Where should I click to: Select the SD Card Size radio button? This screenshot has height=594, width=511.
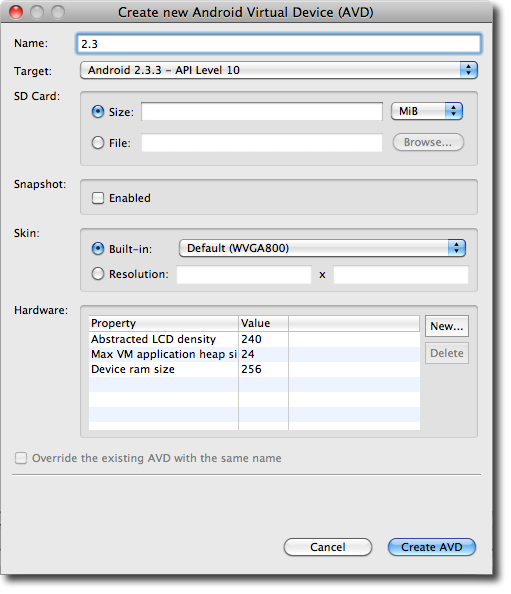click(98, 112)
